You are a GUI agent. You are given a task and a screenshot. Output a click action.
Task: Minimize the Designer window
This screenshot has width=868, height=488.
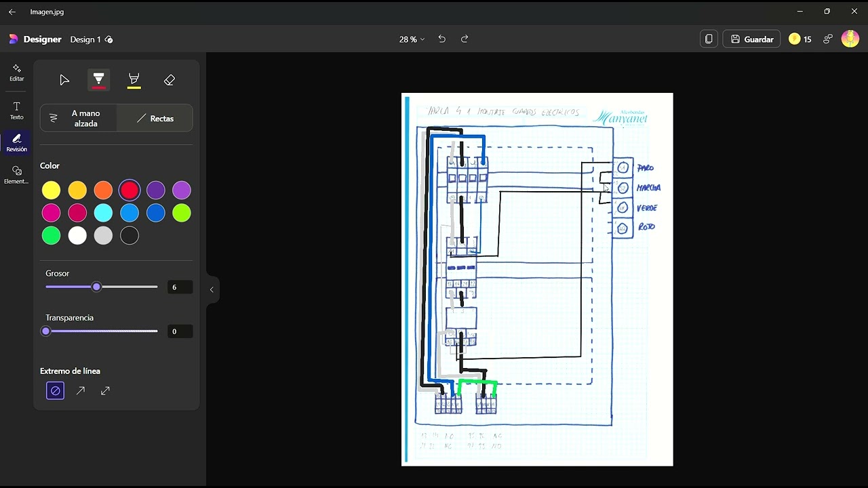coord(800,12)
